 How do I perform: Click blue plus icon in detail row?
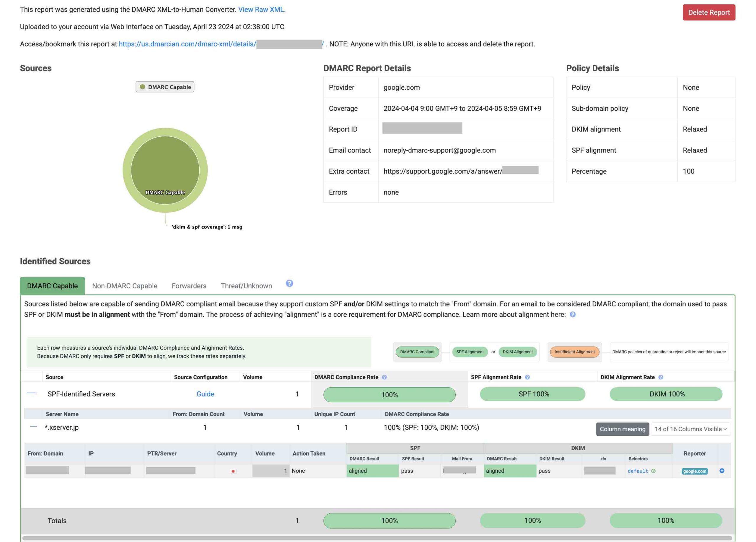[x=722, y=471]
